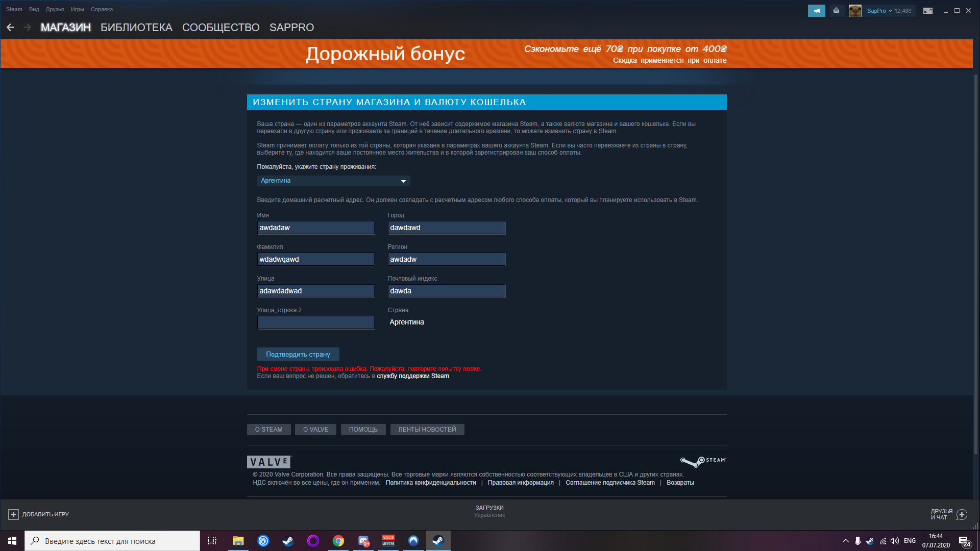Open the Windows Start menu
Image resolution: width=980 pixels, height=551 pixels.
pyautogui.click(x=12, y=541)
